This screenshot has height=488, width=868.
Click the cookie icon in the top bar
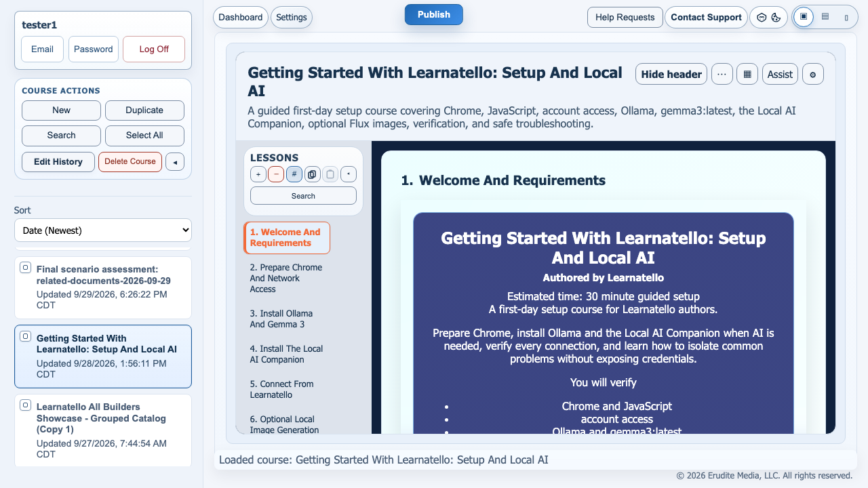[776, 18]
